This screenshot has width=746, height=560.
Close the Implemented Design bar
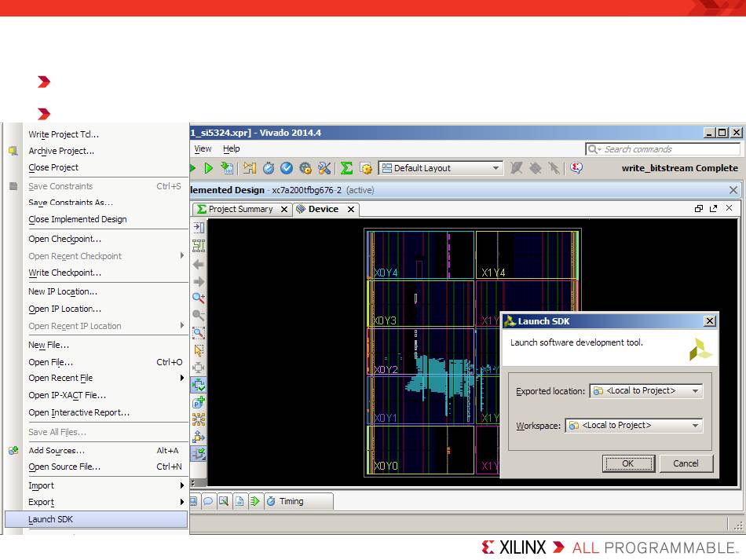coord(733,190)
